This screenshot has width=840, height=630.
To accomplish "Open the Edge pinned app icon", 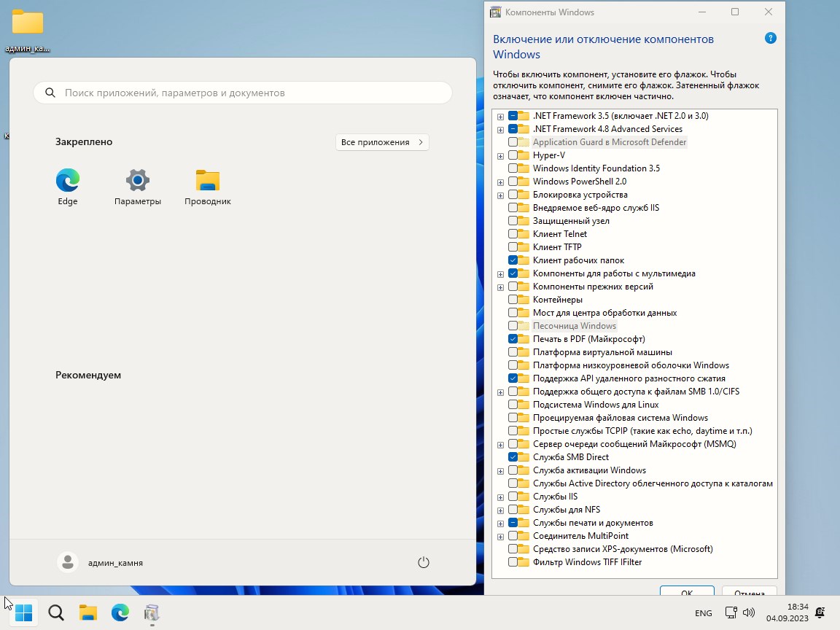I will (68, 180).
